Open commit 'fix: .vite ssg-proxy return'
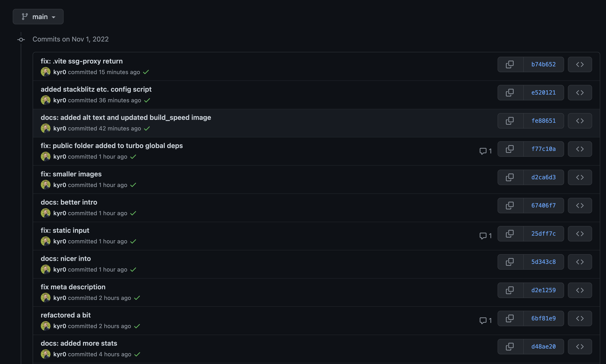Viewport: 606px width, 364px height. [x=82, y=61]
